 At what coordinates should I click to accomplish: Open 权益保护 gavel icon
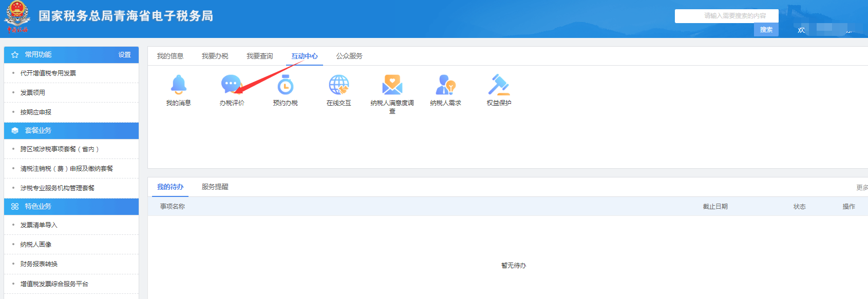click(499, 85)
